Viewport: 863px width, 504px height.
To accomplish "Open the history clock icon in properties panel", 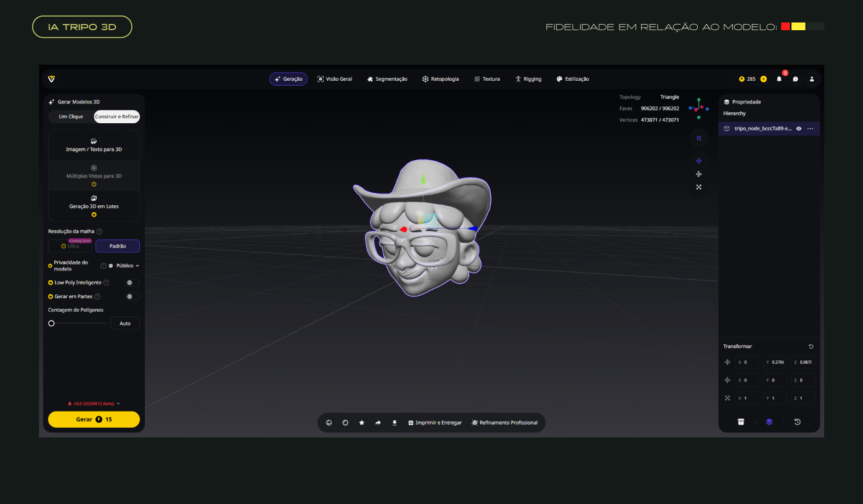I will click(x=797, y=422).
